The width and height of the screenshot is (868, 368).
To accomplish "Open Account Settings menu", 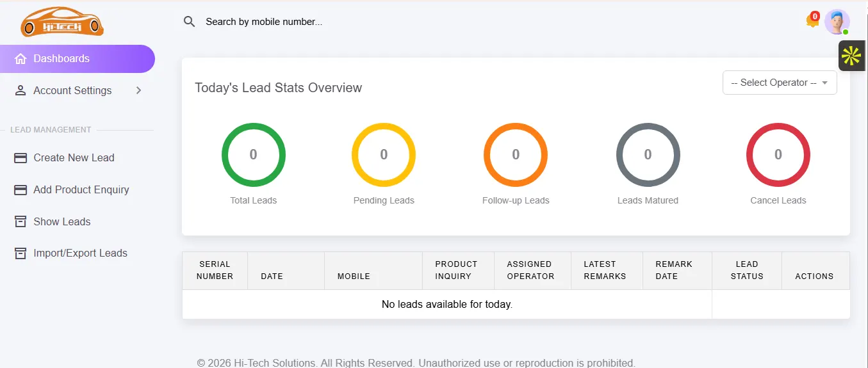I will pos(78,91).
